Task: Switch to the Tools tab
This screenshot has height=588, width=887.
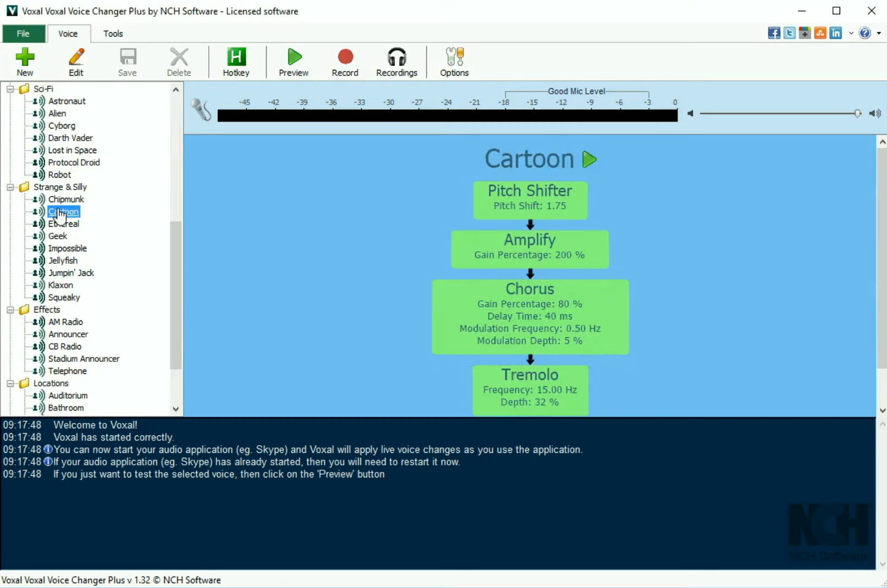Action: click(x=113, y=34)
